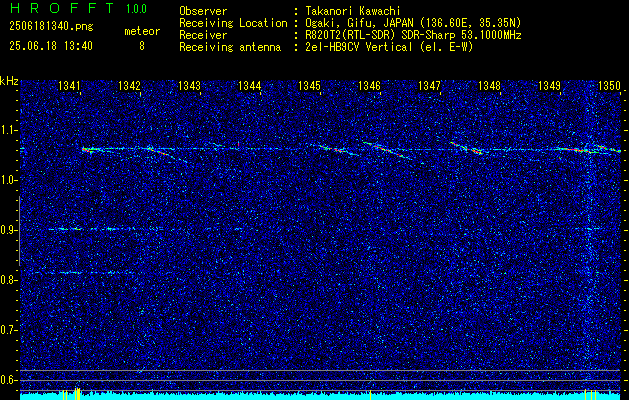Click the kHz axis unit label
Viewport: 629px width, 400px height.
click(x=9, y=81)
